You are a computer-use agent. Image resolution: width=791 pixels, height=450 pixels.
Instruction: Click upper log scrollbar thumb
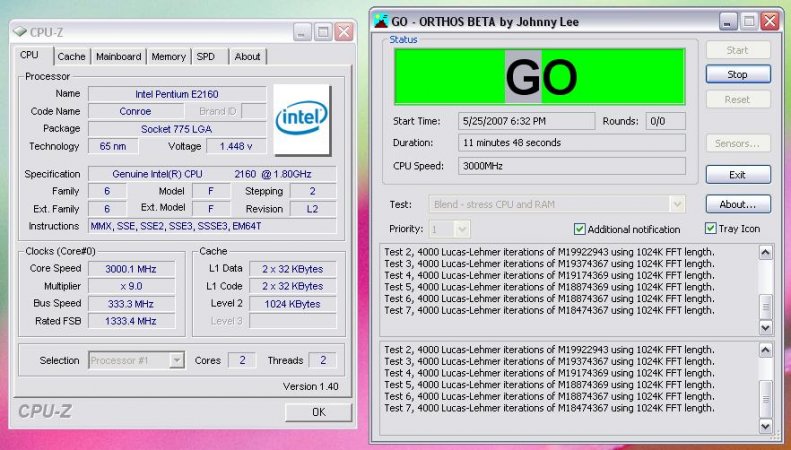coord(766,305)
